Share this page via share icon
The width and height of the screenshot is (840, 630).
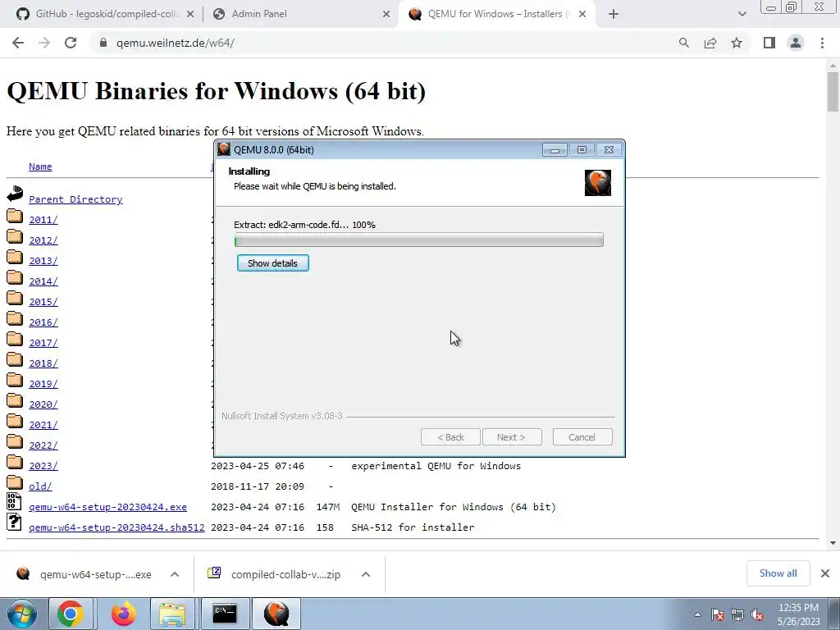710,43
